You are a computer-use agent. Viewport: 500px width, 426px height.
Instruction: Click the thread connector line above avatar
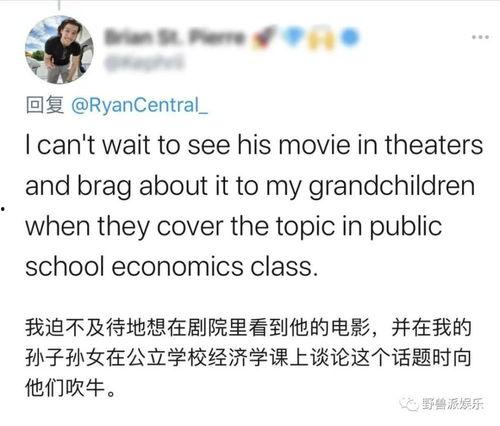point(59,5)
